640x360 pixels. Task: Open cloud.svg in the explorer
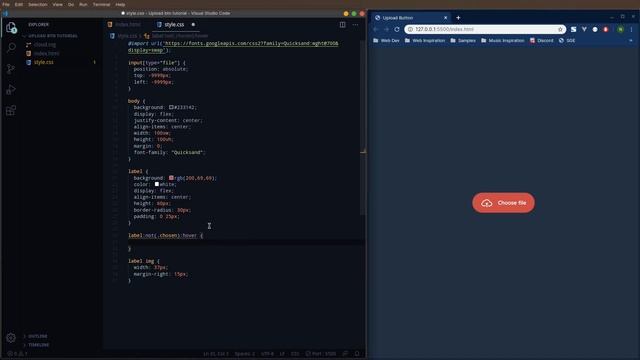pos(45,44)
